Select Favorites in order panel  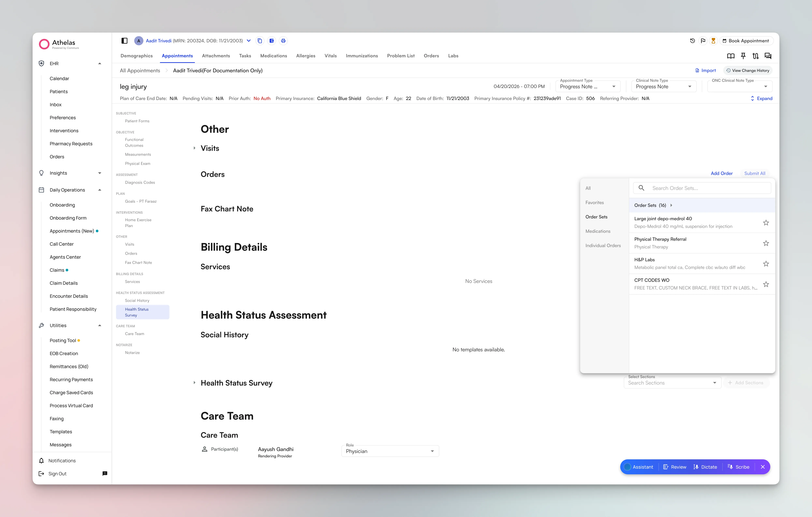coord(594,203)
